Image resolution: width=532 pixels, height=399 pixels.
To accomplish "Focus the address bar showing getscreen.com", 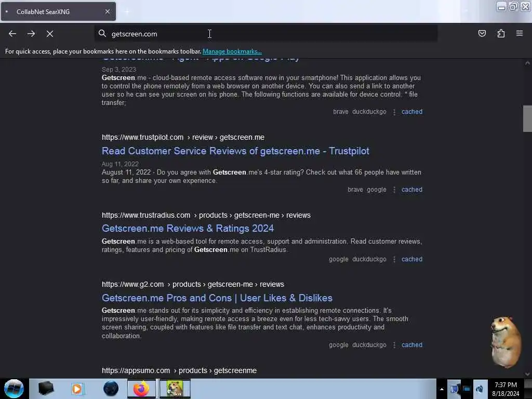I will tap(265, 34).
